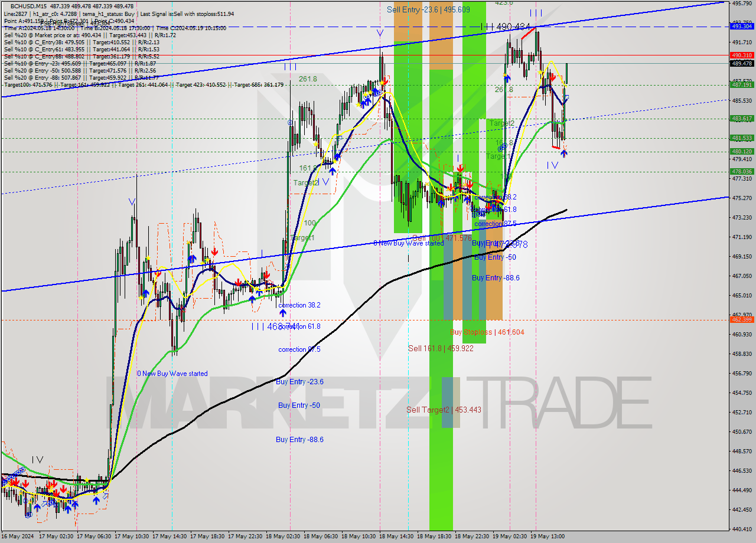Click the '17 May 14:30' time axis label
Viewport: 756px width, 543px height.
[171, 537]
